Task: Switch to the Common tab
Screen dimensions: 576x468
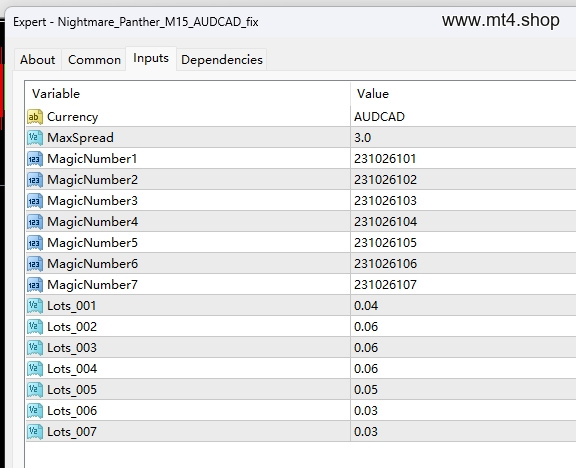Action: point(94,60)
